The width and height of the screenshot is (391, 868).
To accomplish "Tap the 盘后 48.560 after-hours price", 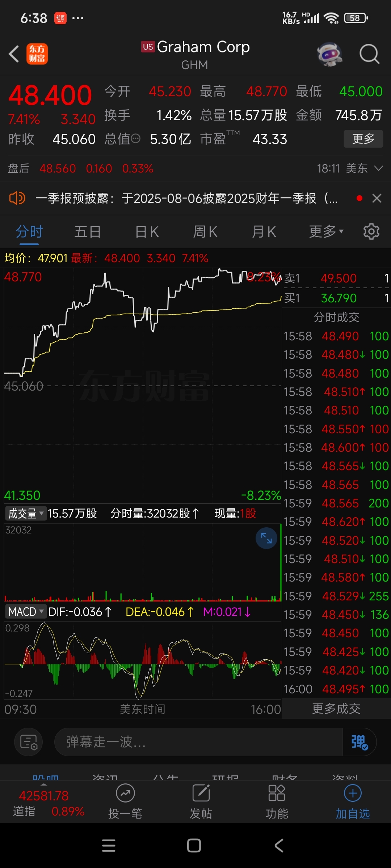I will pos(58,169).
